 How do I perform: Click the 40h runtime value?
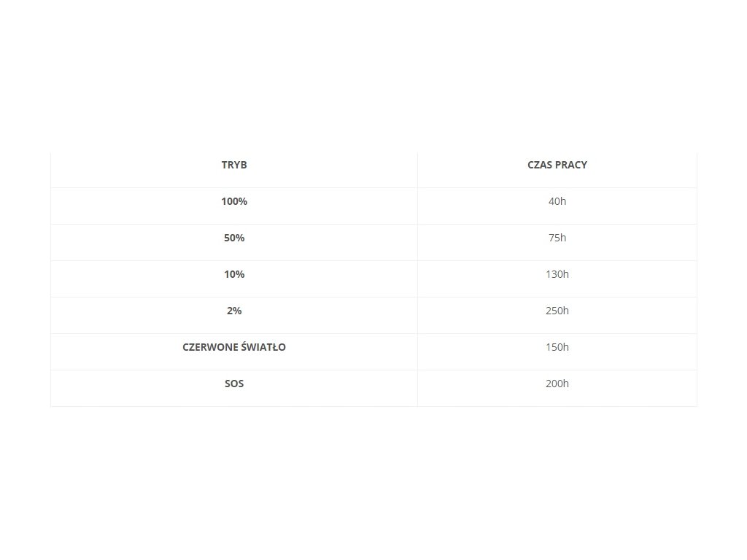click(557, 201)
